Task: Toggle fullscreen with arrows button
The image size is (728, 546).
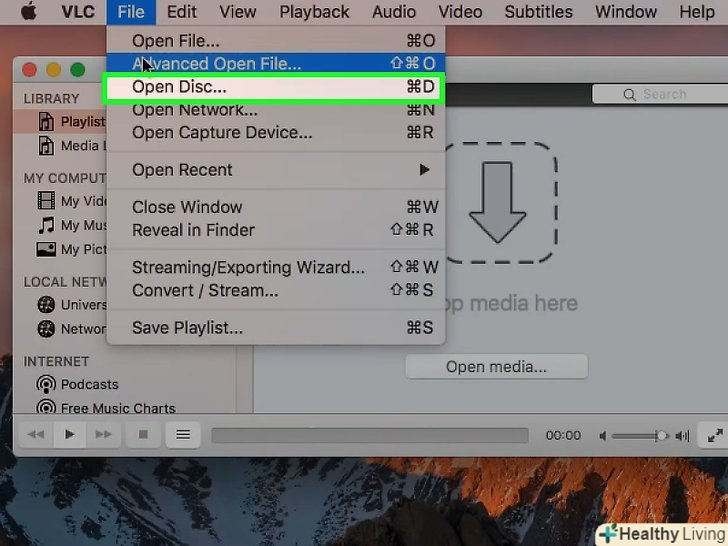Action: 715,436
